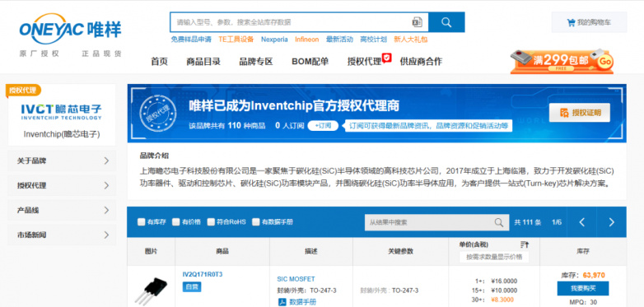Click the Nexperia link
The image size is (644, 307).
(x=274, y=40)
